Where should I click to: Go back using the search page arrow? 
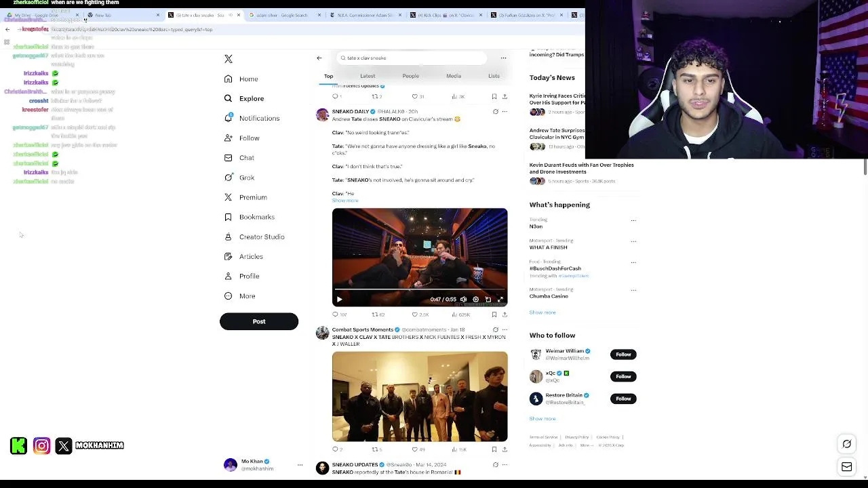click(319, 58)
